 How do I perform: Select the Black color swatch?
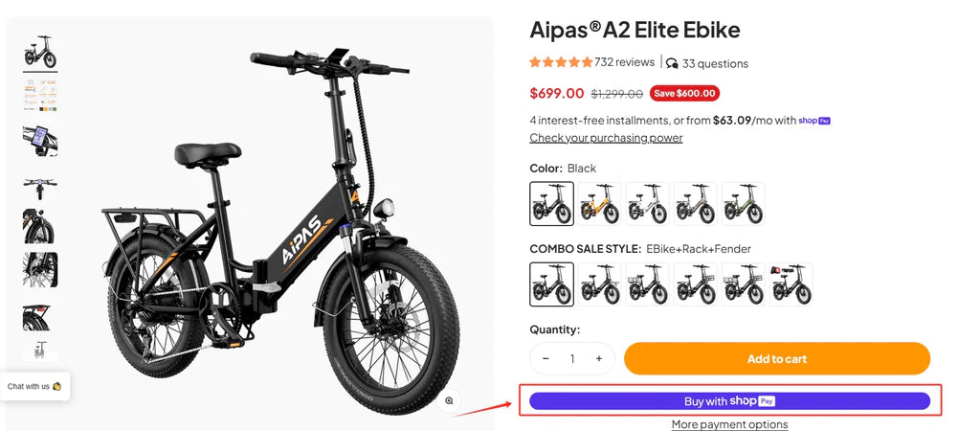pyautogui.click(x=552, y=203)
